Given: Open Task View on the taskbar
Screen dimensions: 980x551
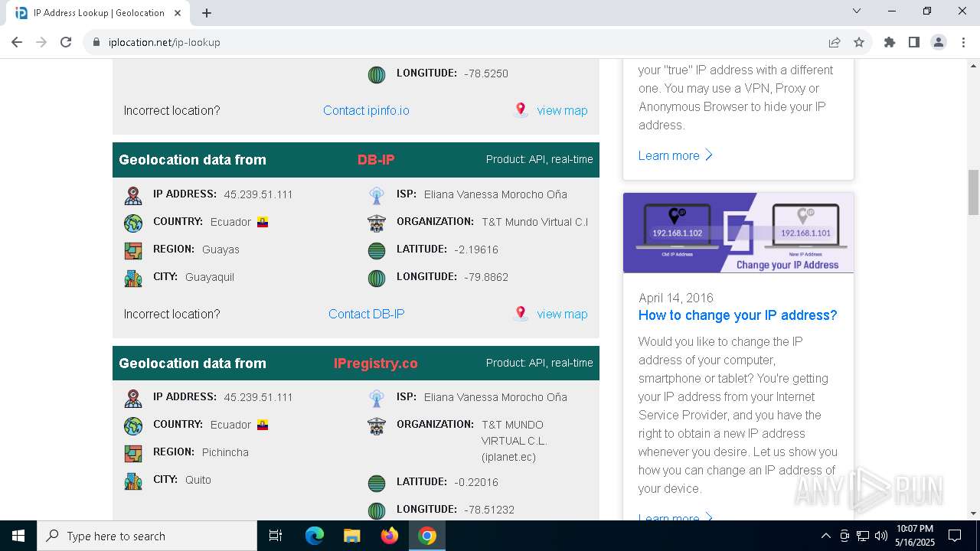Looking at the screenshot, I should click(276, 536).
